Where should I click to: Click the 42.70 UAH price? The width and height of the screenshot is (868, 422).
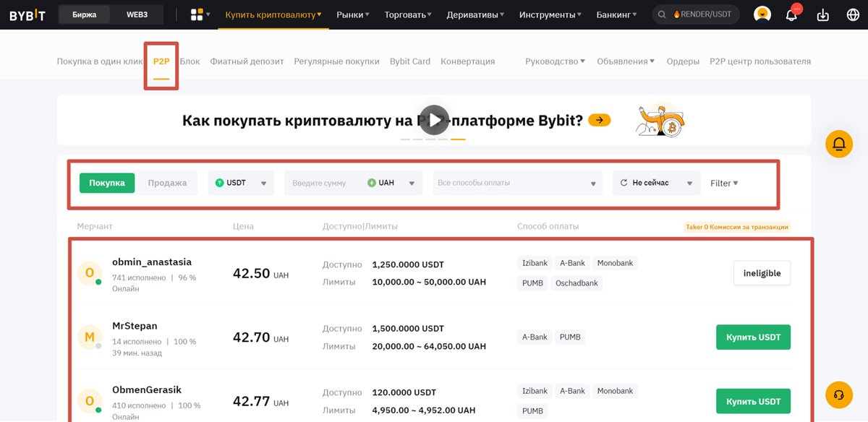coord(260,337)
